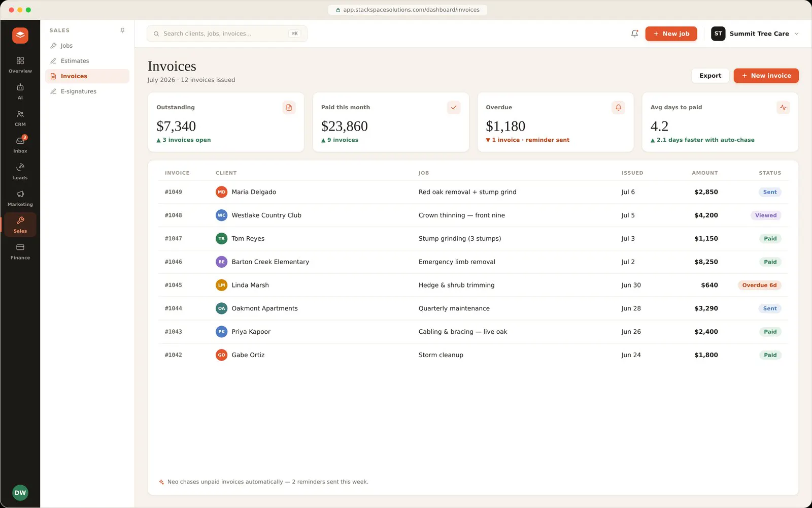Open the AI assistant section
Viewport: 812px width, 508px height.
coord(20,91)
